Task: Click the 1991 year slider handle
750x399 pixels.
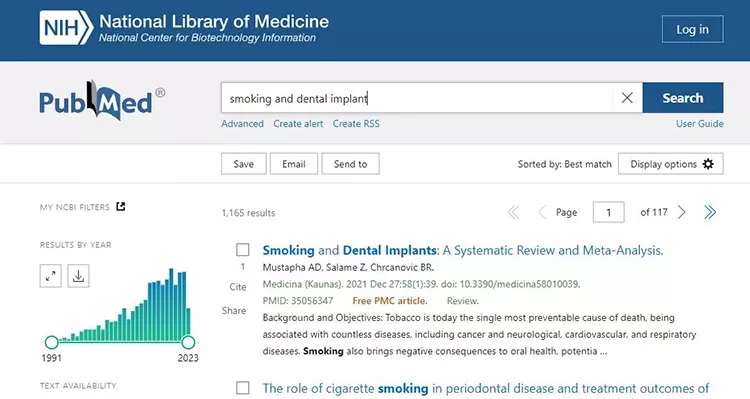Action: pos(52,342)
